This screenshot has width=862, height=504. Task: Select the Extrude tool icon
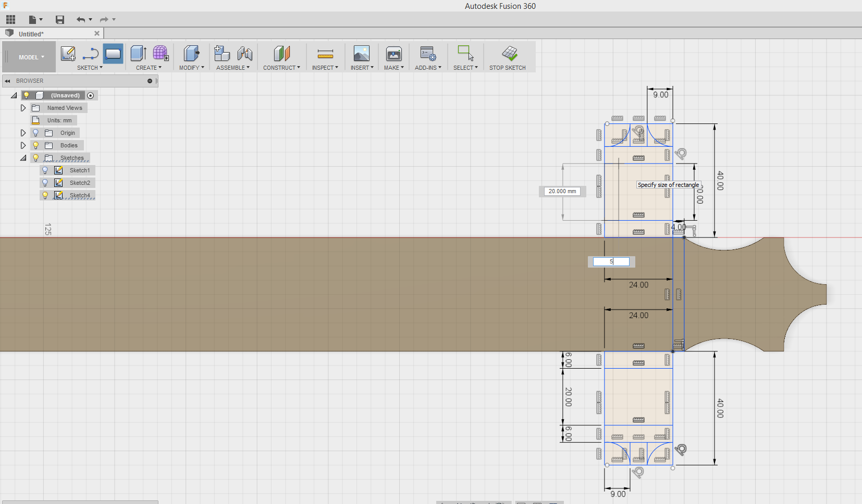pyautogui.click(x=138, y=53)
